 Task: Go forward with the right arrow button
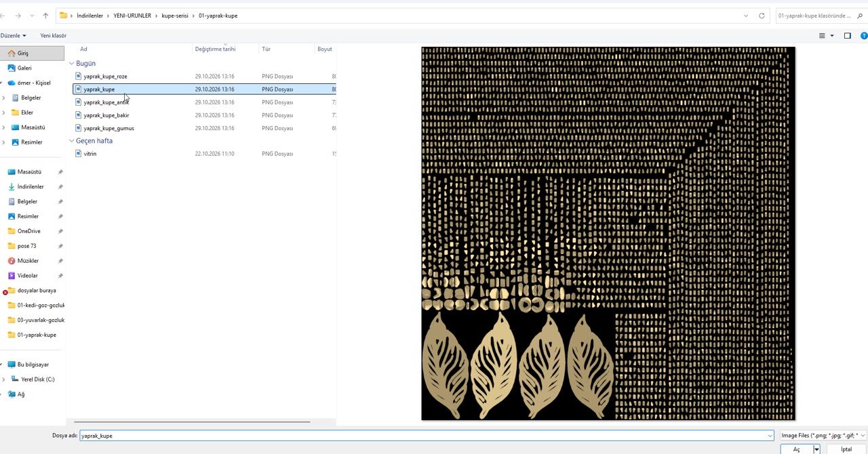click(x=17, y=16)
